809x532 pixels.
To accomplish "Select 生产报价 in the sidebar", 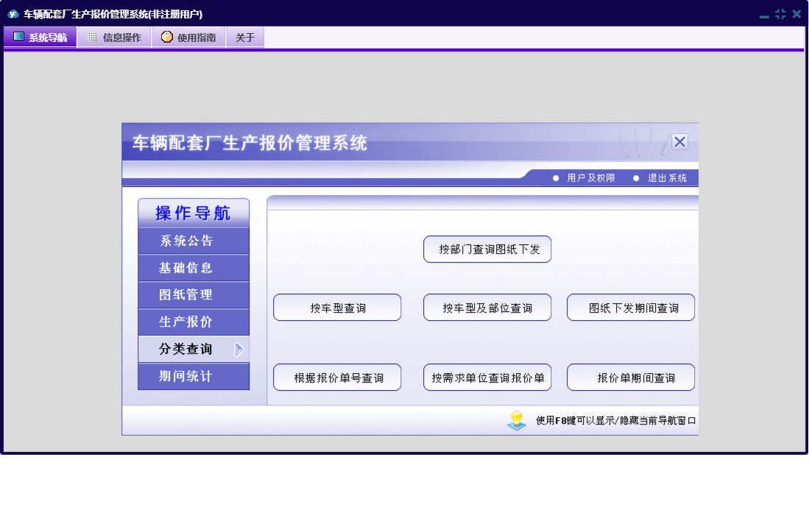I will [194, 322].
